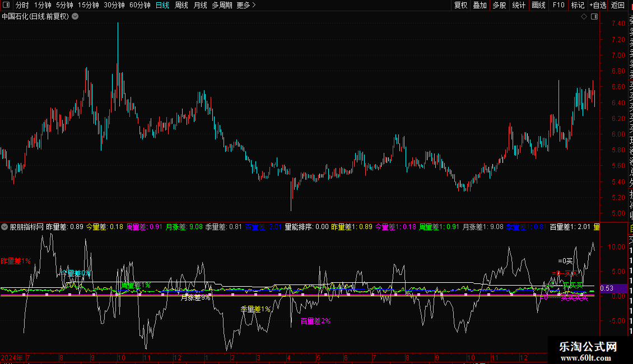
Task: Click the 月涨差1: 9.08 label
Action: [x=483, y=227]
